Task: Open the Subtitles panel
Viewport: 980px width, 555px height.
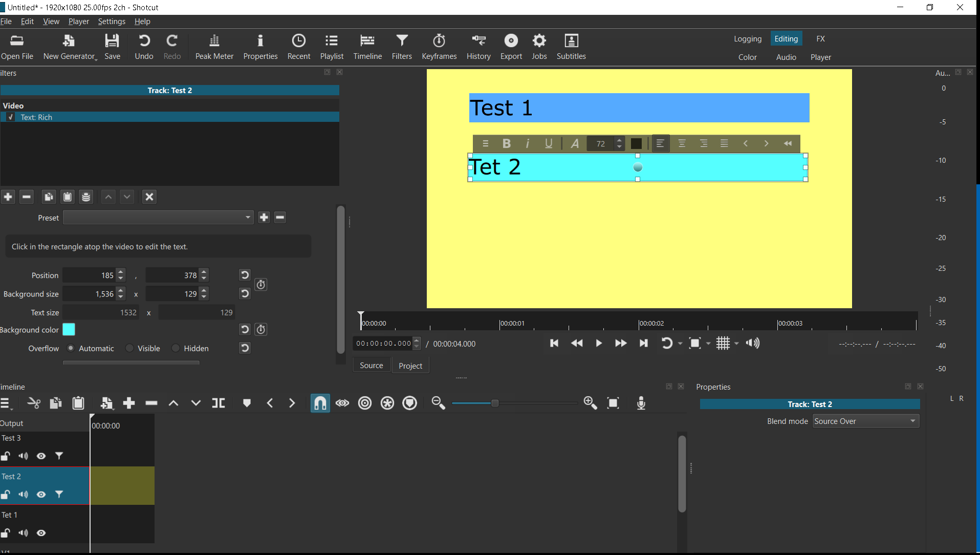Action: point(571,47)
